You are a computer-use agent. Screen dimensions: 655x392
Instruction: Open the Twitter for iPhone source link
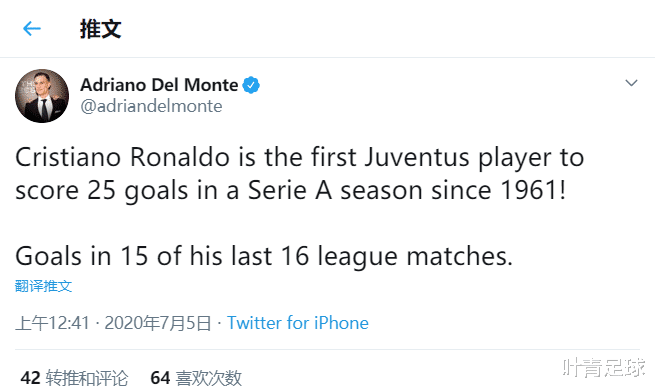(297, 323)
